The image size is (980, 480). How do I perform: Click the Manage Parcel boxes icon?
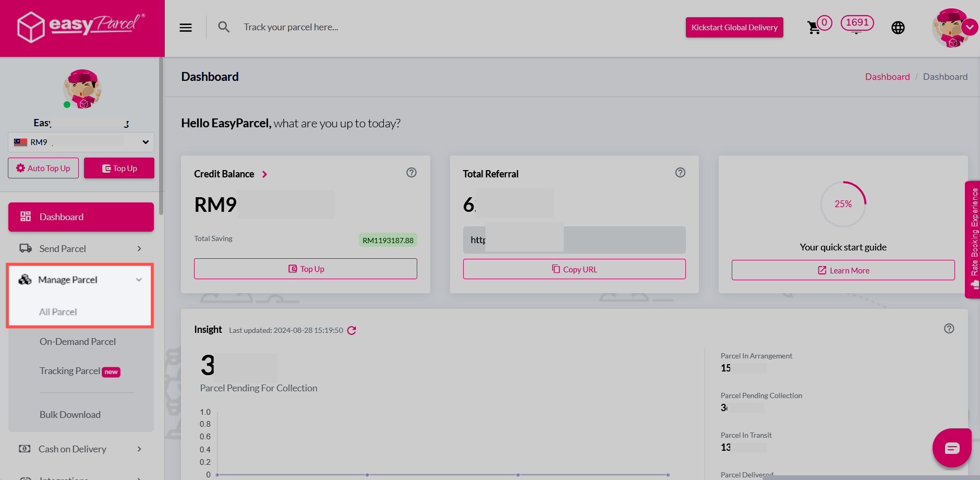point(25,280)
